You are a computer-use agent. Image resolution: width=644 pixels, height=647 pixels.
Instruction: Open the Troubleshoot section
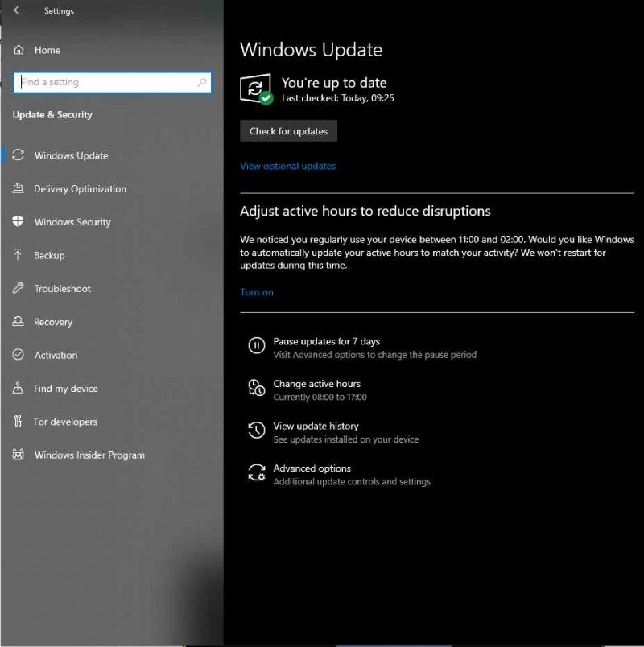click(x=62, y=289)
